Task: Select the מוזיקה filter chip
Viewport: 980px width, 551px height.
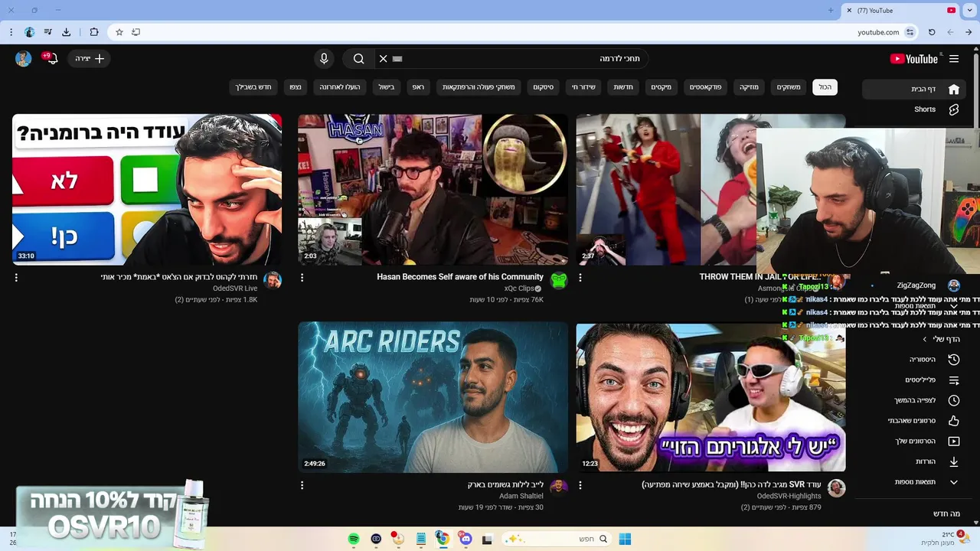Action: (x=749, y=87)
